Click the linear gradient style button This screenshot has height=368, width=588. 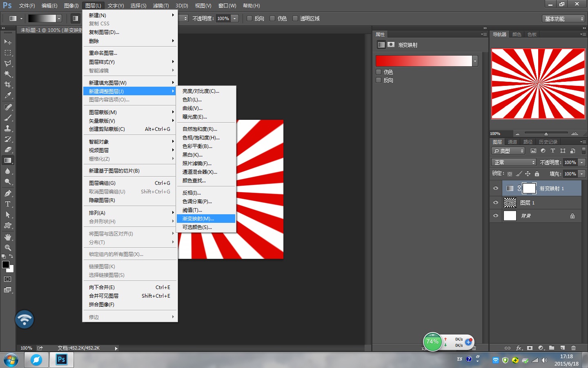pyautogui.click(x=76, y=18)
